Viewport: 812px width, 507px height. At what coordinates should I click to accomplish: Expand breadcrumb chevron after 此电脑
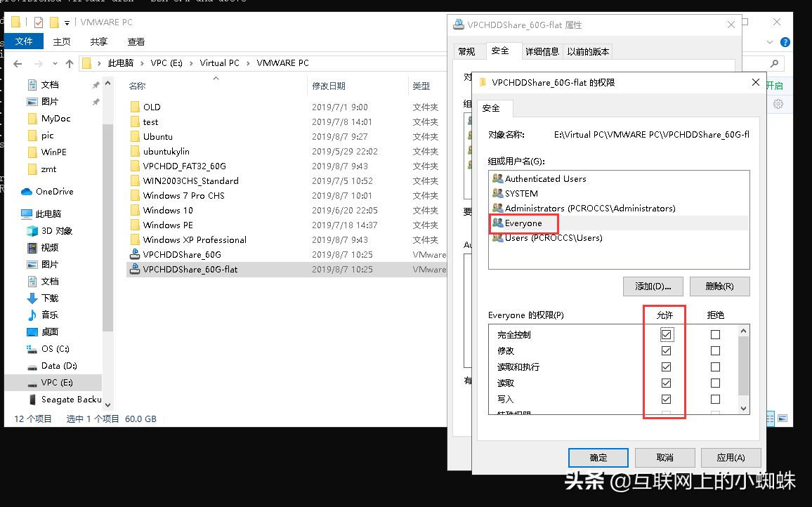[142, 63]
